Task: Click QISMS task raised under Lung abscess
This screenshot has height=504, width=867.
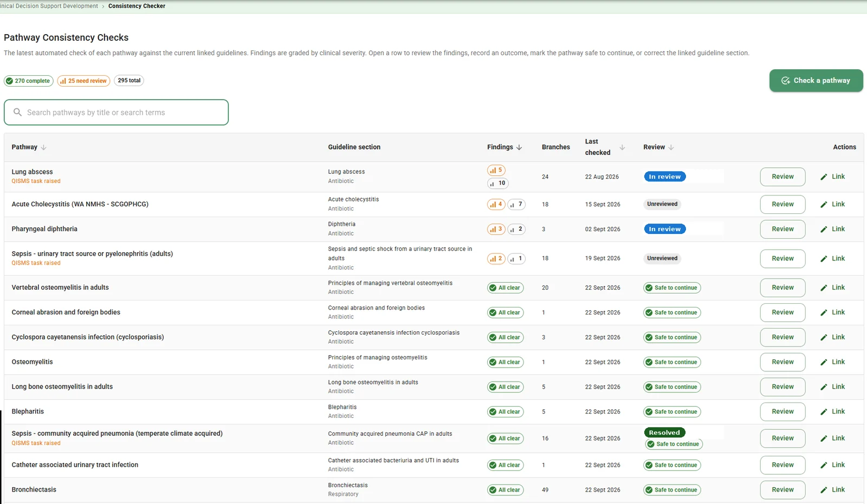Action: (36, 181)
